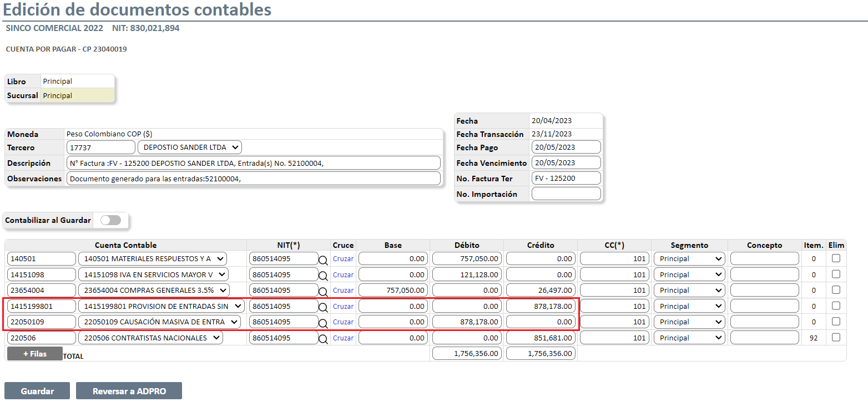Click Cruzar link in 1415199801 row
The height and width of the screenshot is (407, 868).
343,306
